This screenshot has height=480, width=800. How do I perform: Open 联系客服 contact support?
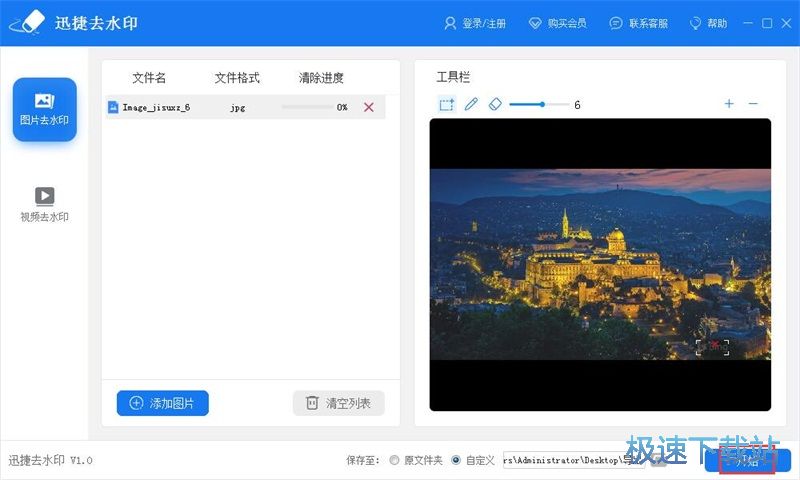tap(639, 23)
